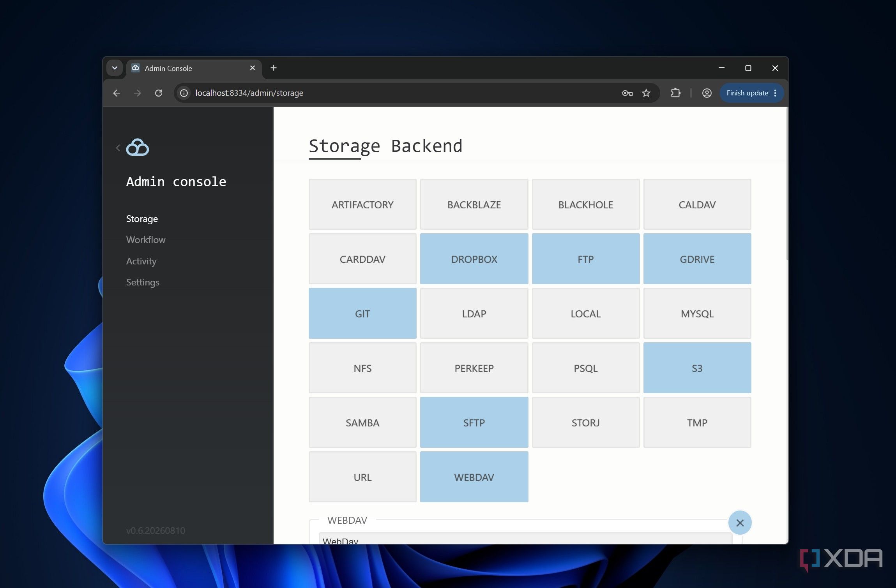Open the tab search dropdown arrow
Viewport: 896px width, 588px height.
pos(115,68)
